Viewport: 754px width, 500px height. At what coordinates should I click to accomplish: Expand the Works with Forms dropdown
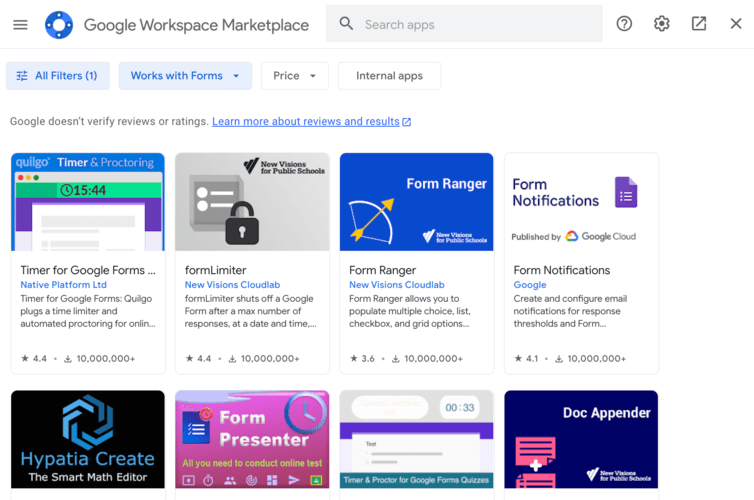(x=185, y=76)
